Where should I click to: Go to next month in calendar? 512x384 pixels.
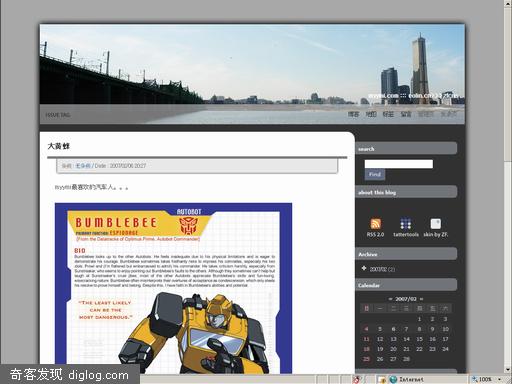[422, 299]
